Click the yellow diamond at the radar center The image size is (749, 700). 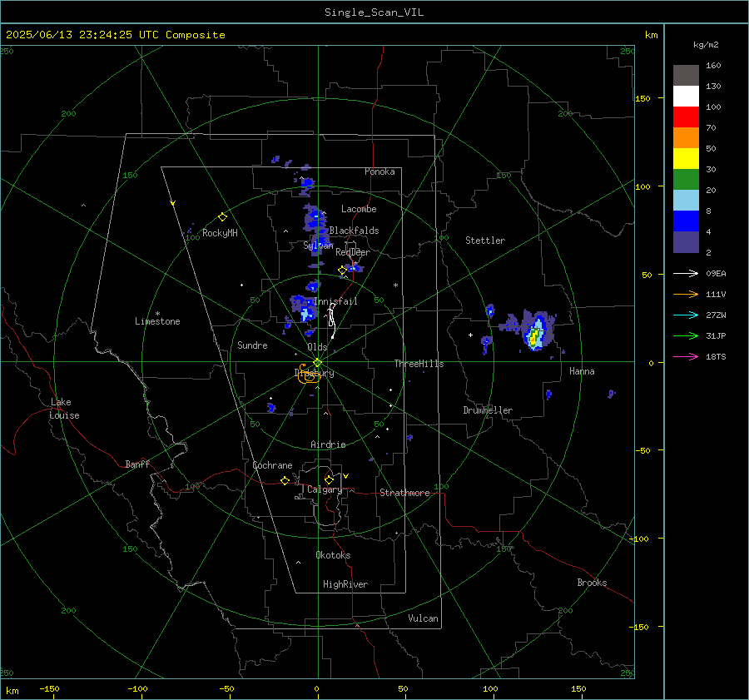[318, 363]
